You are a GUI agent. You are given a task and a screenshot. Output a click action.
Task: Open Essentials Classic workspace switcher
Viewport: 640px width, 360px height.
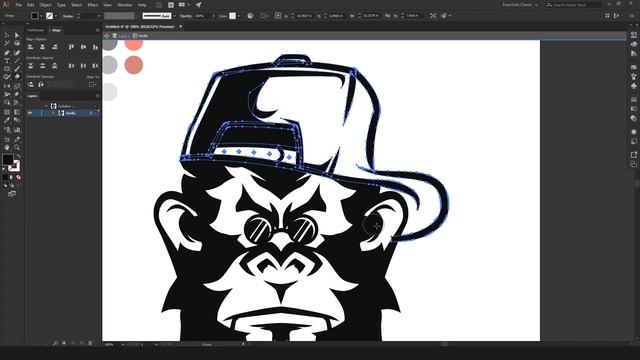coord(520,5)
